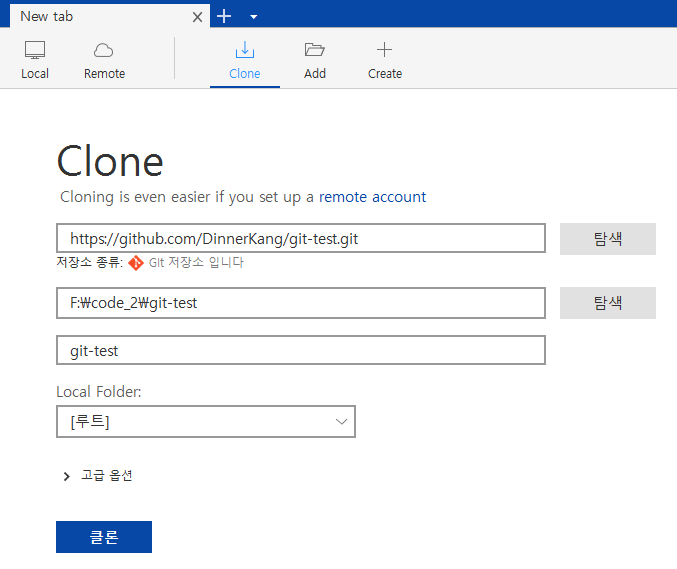The image size is (677, 569).
Task: Follow the remote account link
Action: click(372, 197)
